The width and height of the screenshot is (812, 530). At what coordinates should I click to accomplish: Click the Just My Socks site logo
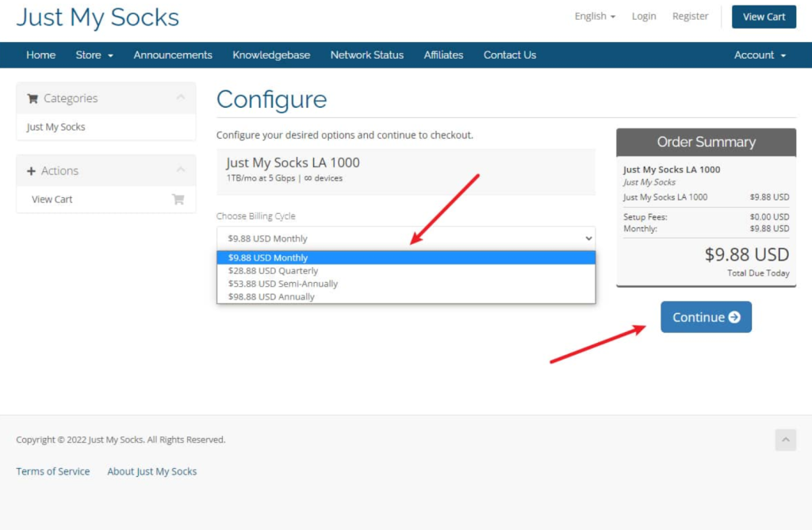tap(98, 17)
